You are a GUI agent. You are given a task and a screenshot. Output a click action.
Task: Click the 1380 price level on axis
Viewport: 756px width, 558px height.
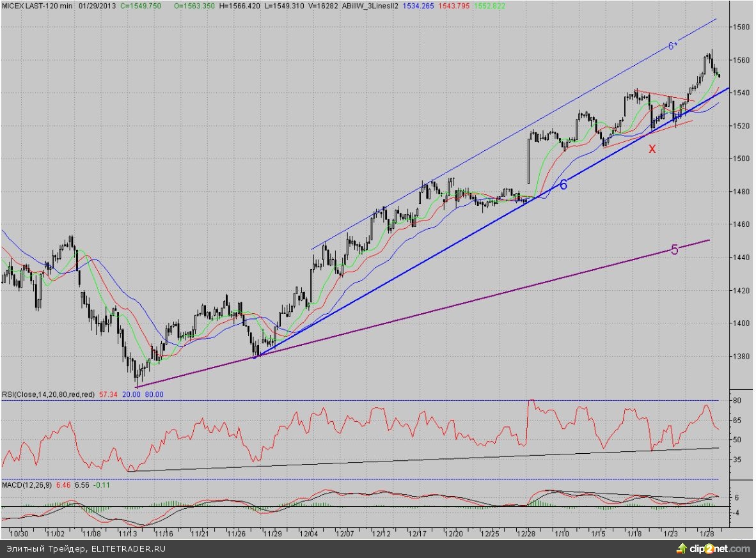pyautogui.click(x=741, y=356)
